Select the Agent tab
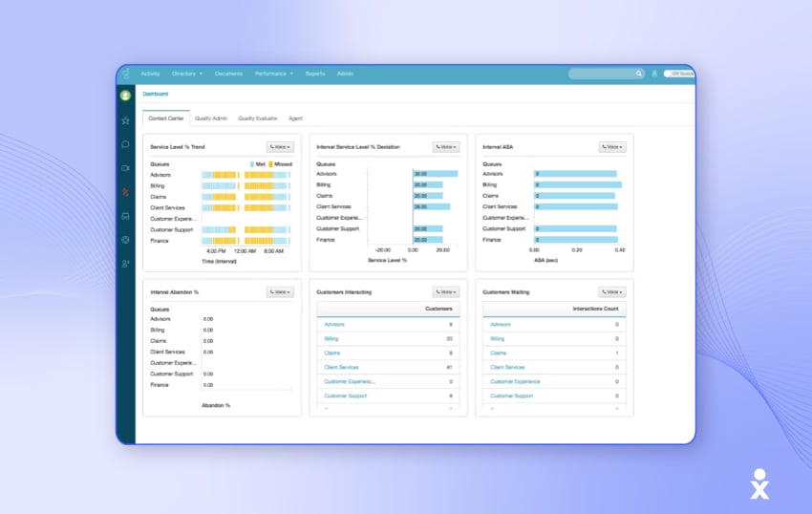Image resolution: width=812 pixels, height=514 pixels. 296,118
